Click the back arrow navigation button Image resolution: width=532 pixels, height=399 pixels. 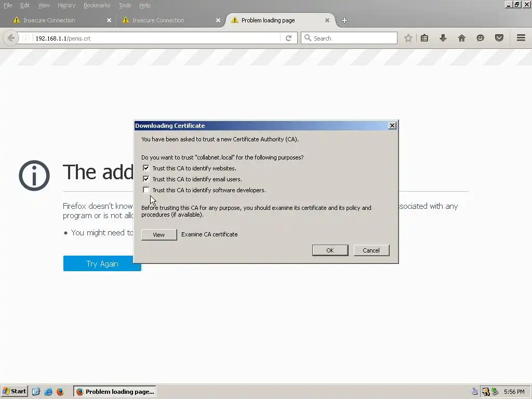click(10, 38)
